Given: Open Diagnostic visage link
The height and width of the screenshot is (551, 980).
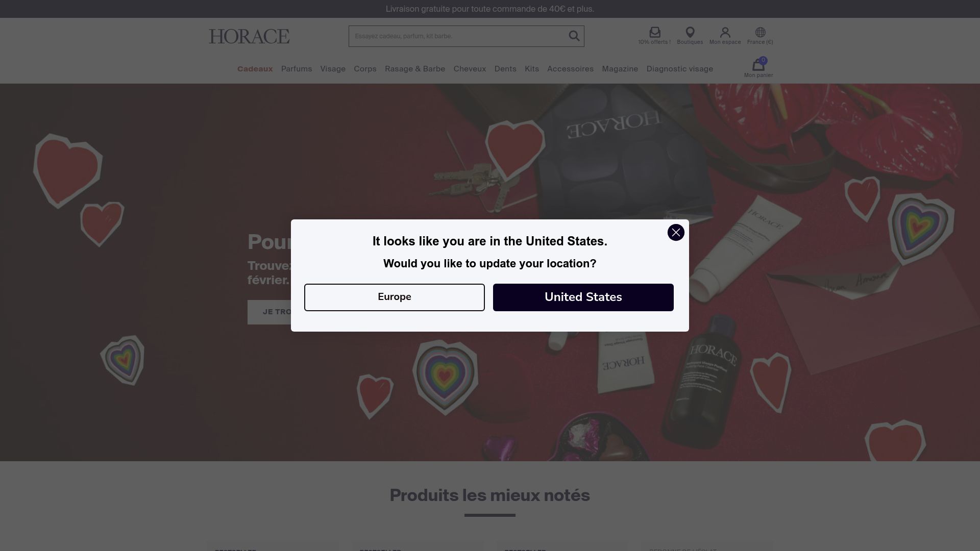Looking at the screenshot, I should tap(679, 69).
